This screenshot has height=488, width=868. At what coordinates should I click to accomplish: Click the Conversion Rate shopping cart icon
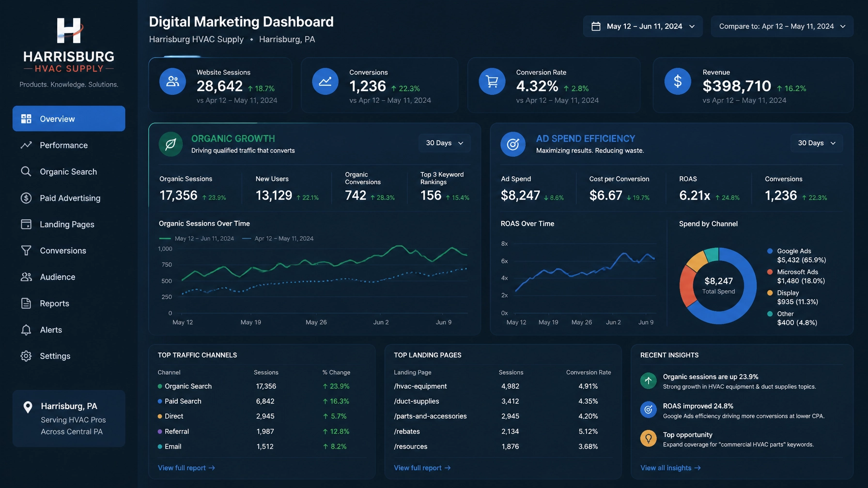[x=492, y=81]
